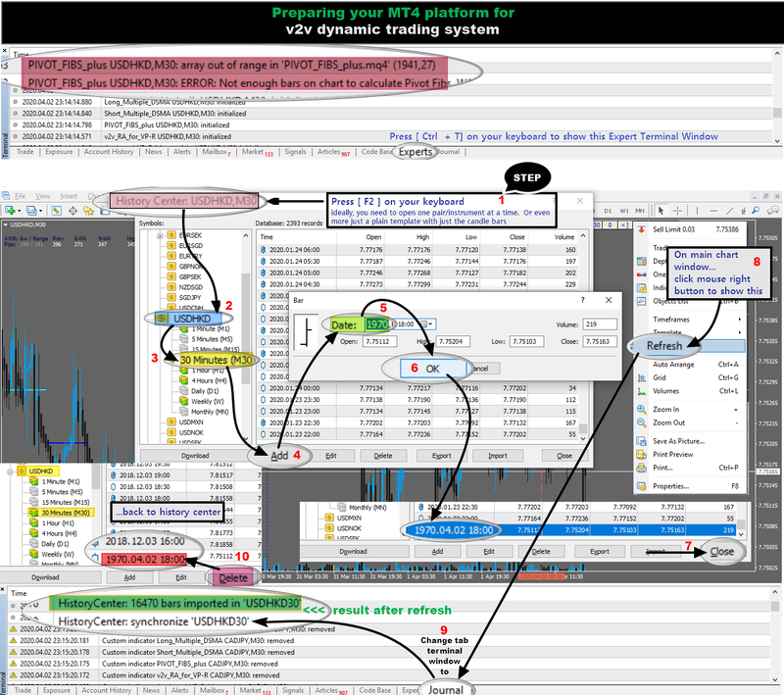Click the Print Preview icon
The width and height of the screenshot is (784, 695).
click(642, 455)
